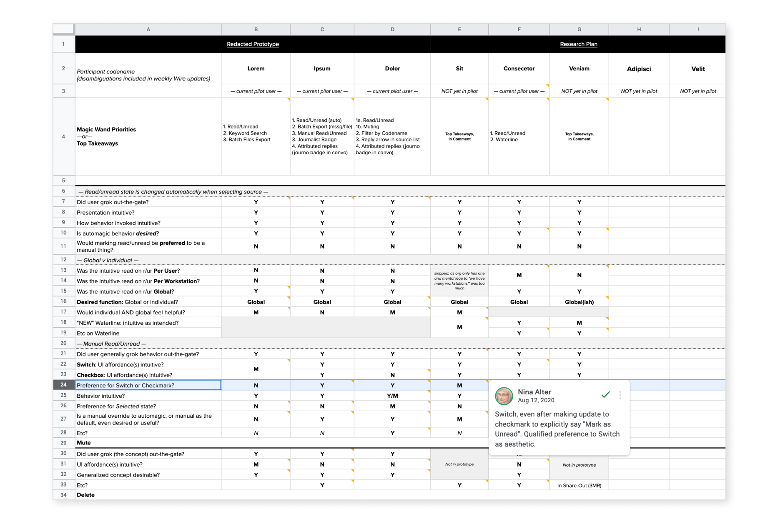Click Nina Alter's avatar in the comment
Screen dimensions: 778x532
504,396
